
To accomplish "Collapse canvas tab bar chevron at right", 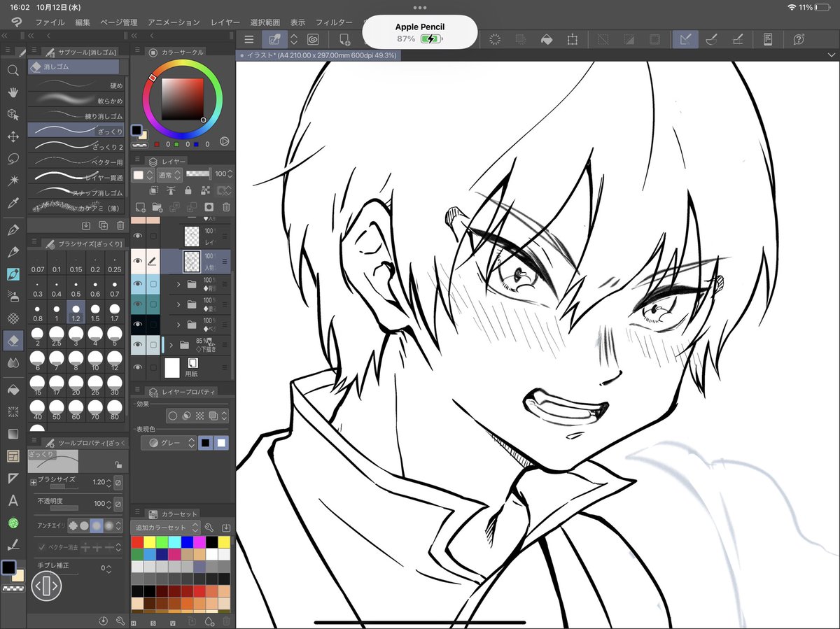I will 831,54.
